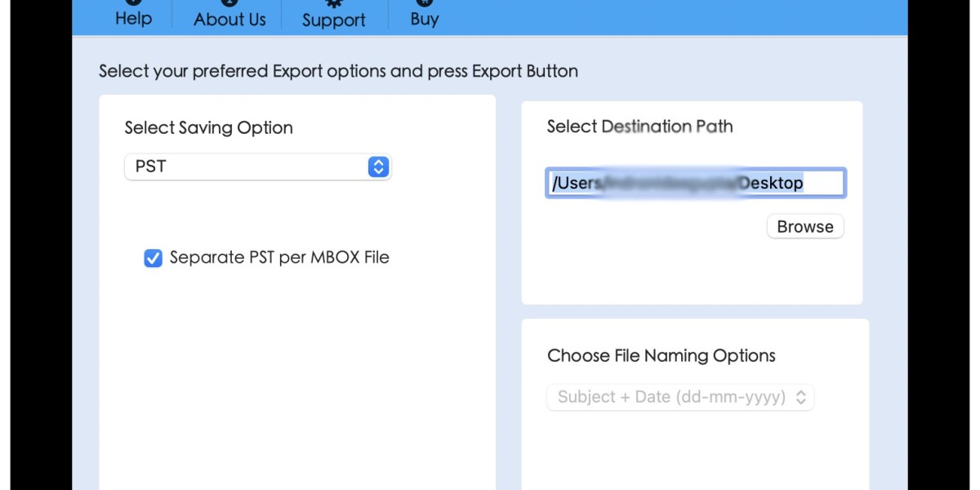Screen dimensions: 980x490
Task: Open the Select Saving Option dropdown
Action: 257,167
